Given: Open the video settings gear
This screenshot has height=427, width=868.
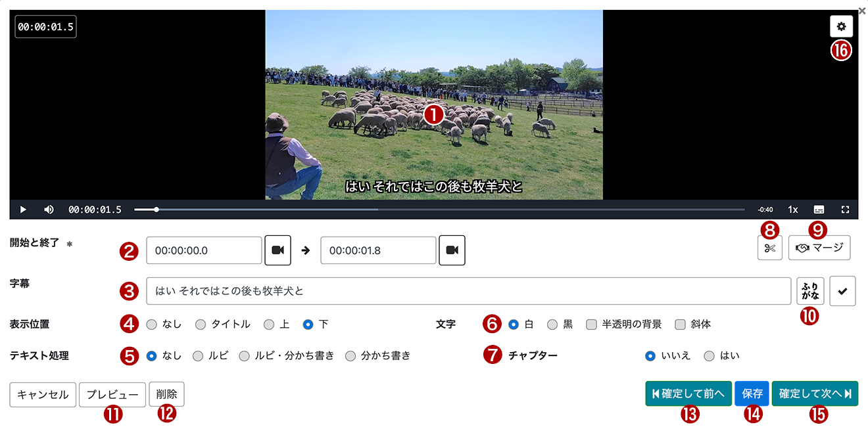Looking at the screenshot, I should click(x=842, y=26).
